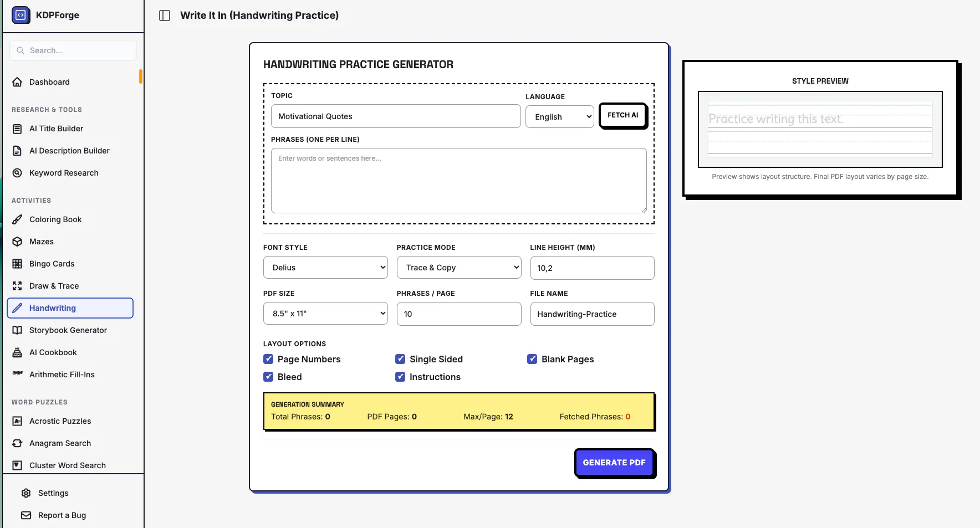The height and width of the screenshot is (528, 980).
Task: Open Dashboard in the sidebar
Action: (x=70, y=82)
